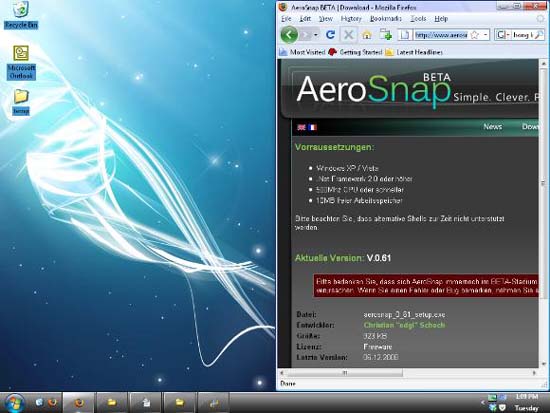The width and height of the screenshot is (550, 413).
Task: Switch site language with the British flag
Action: [301, 127]
